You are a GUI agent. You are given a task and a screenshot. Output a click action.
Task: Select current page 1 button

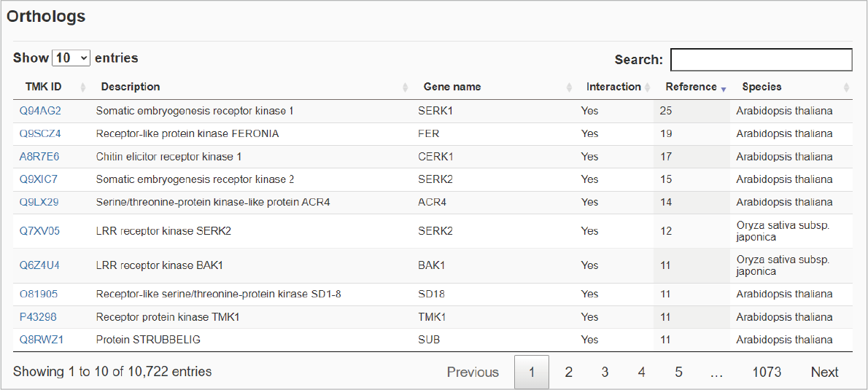tap(532, 373)
